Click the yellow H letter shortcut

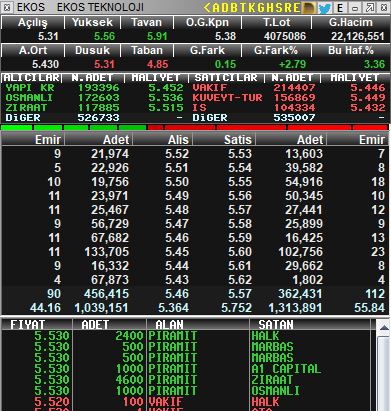[270, 7]
